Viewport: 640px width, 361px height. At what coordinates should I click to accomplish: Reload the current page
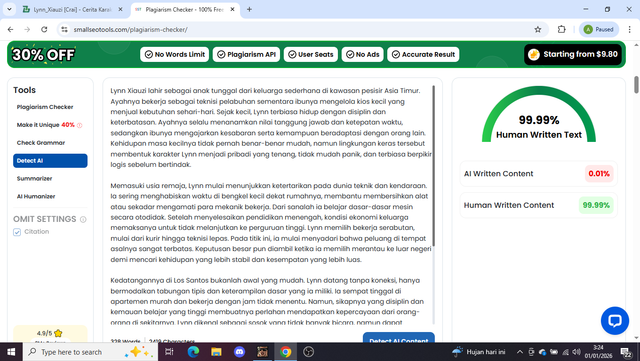coord(44,29)
